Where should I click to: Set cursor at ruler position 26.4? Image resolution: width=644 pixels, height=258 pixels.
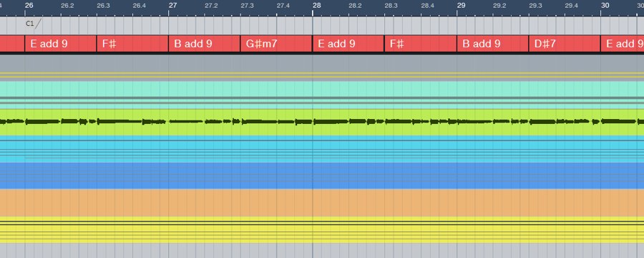pos(140,5)
